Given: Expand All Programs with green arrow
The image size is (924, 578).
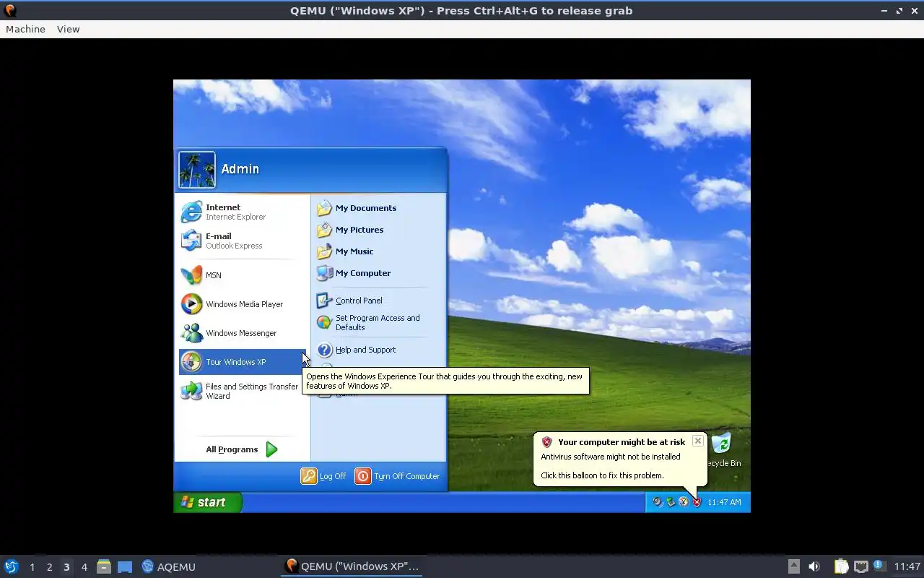Looking at the screenshot, I should tap(242, 449).
